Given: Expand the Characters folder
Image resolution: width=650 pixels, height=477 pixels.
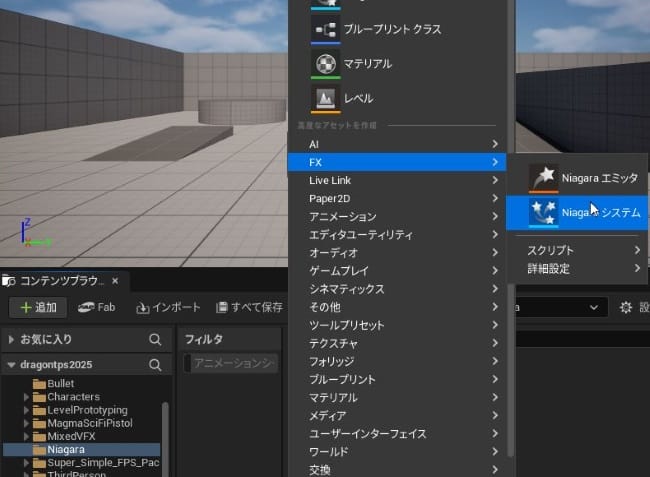Looking at the screenshot, I should point(27,397).
